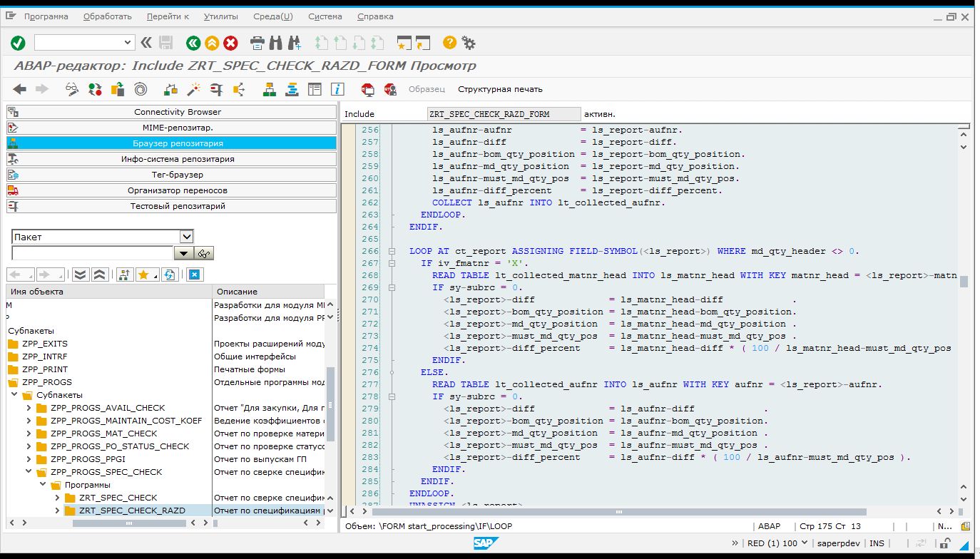
Task: Open the Connectivity Browser
Action: (x=171, y=112)
